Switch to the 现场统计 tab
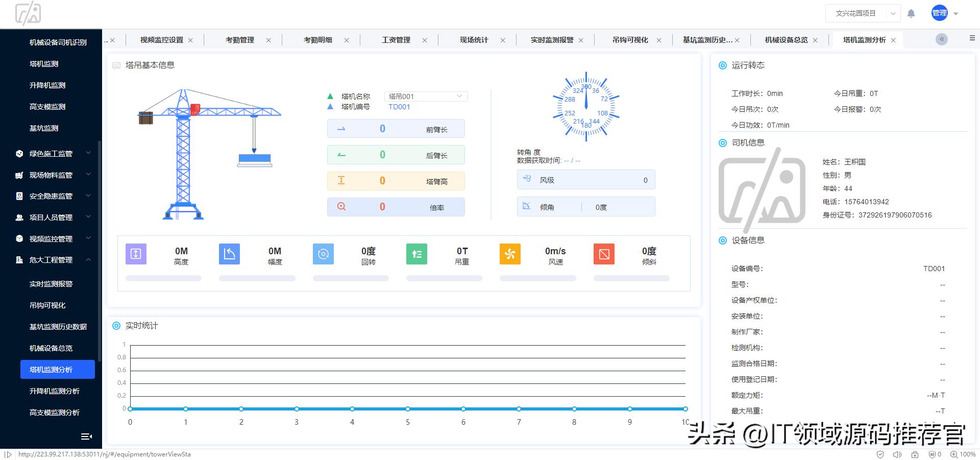This screenshot has height=460, width=980. (x=474, y=40)
